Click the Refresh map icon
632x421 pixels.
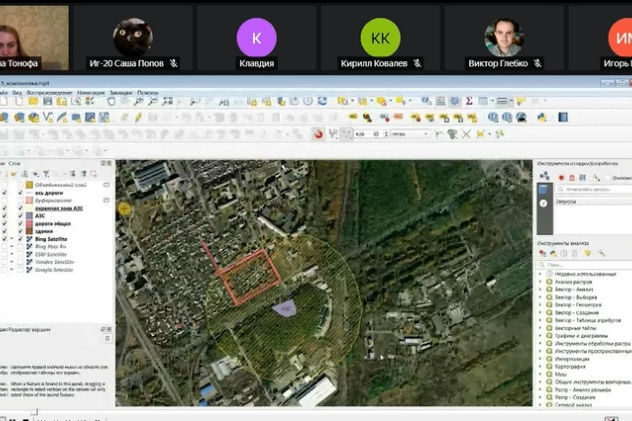pos(322,101)
